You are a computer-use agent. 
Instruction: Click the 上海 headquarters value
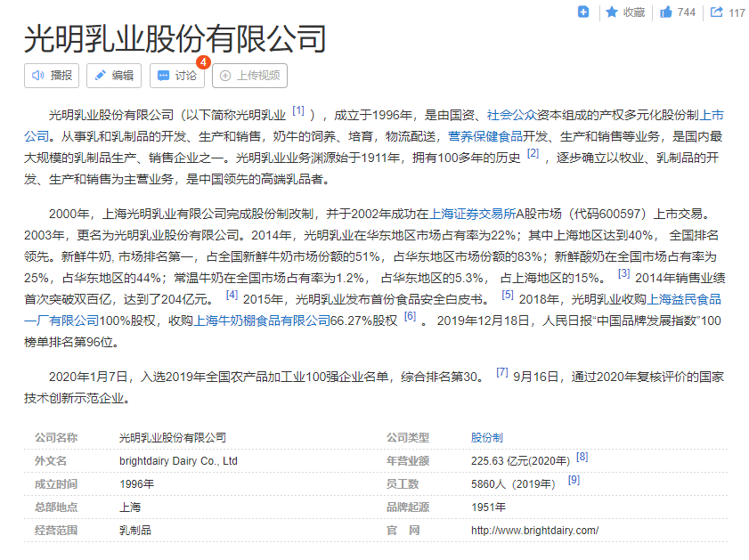pyautogui.click(x=130, y=507)
